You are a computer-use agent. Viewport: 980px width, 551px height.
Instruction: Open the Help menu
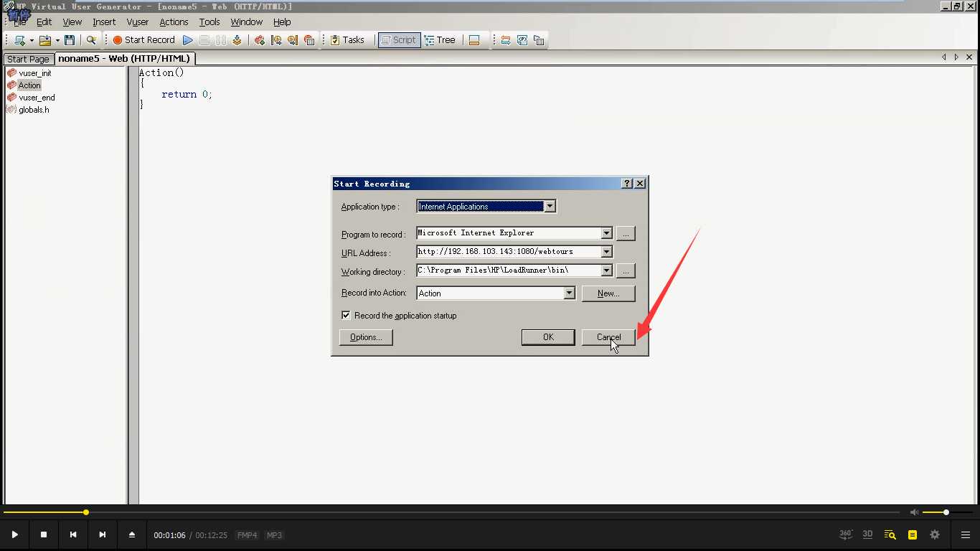click(x=282, y=22)
